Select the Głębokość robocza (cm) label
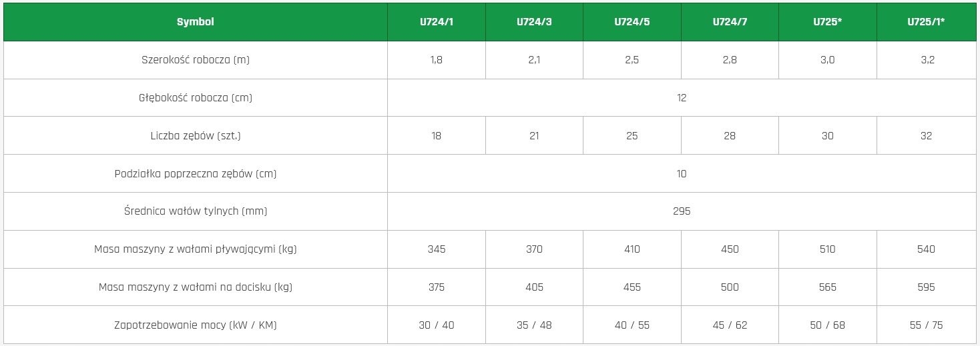 coord(195,98)
